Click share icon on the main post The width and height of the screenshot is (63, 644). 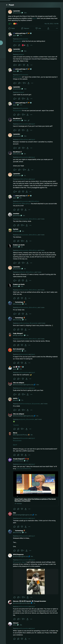(48, 28)
